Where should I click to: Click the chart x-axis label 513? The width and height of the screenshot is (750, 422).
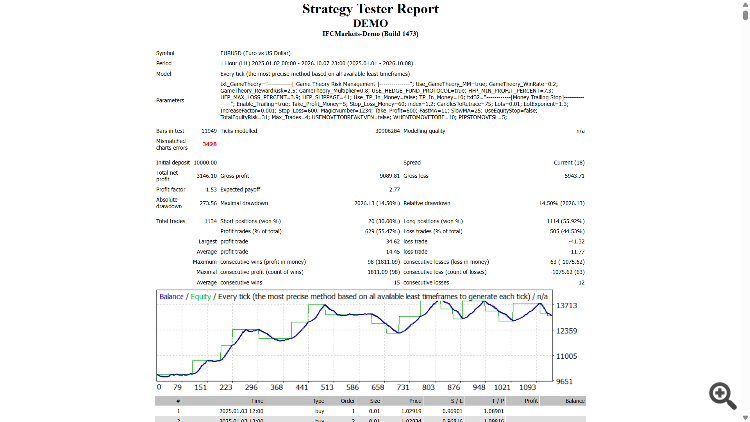coord(327,388)
